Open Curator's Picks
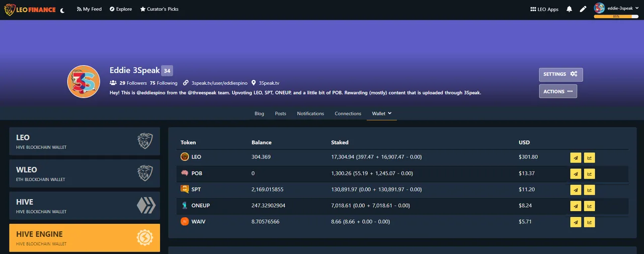 tap(159, 9)
